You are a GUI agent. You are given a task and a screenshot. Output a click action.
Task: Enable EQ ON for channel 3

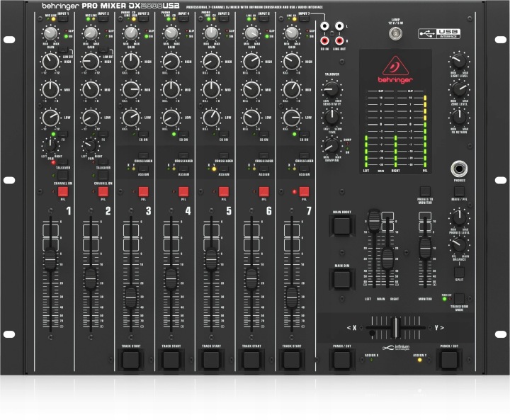[143, 134]
